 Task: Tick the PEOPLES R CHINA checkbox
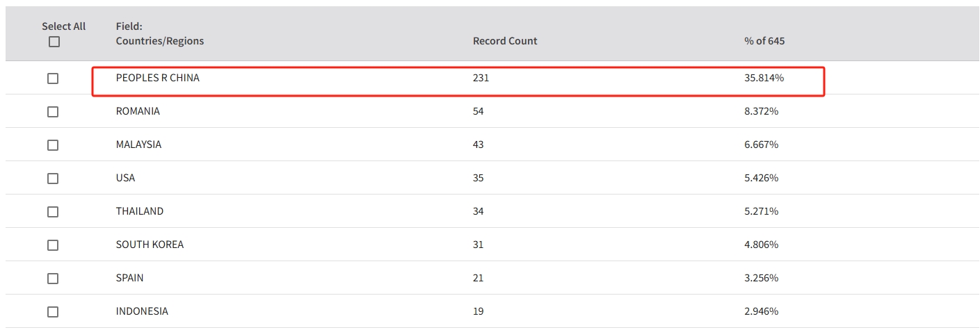pyautogui.click(x=53, y=79)
